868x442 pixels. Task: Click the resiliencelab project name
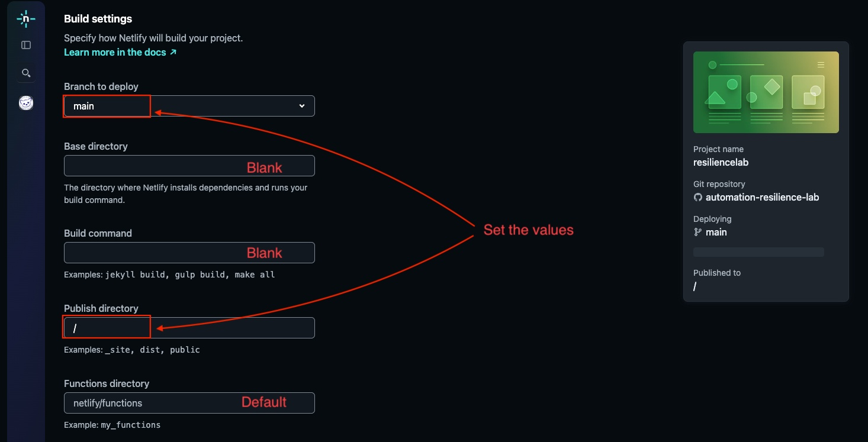[x=721, y=162]
